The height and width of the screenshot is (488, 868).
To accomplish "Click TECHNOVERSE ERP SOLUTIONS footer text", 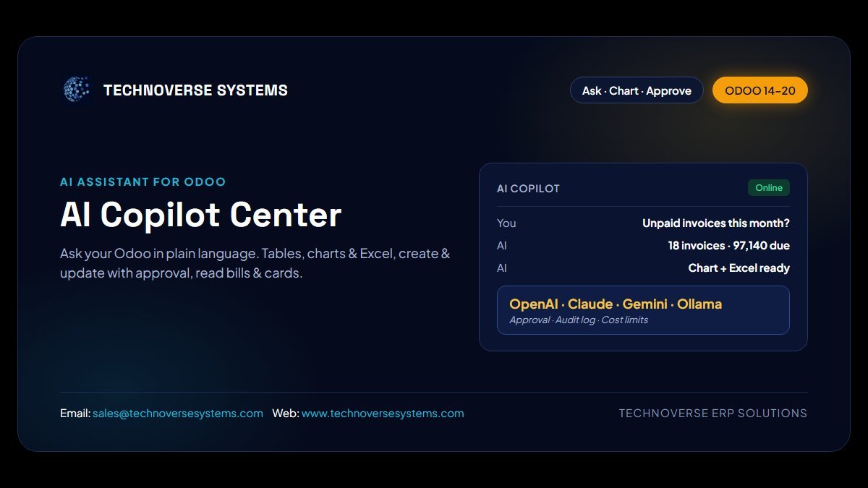I will click(x=713, y=414).
